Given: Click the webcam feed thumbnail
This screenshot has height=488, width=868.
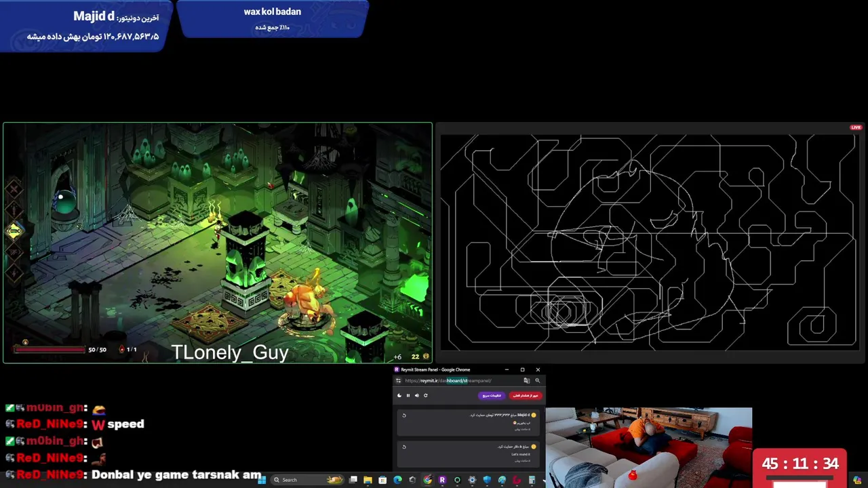Looking at the screenshot, I should (649, 446).
